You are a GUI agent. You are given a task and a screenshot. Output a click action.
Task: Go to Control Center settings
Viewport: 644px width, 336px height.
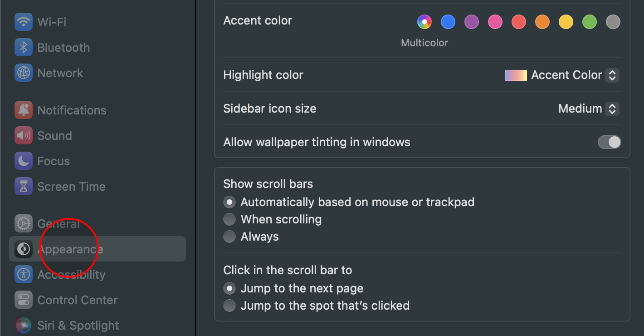[x=77, y=300]
